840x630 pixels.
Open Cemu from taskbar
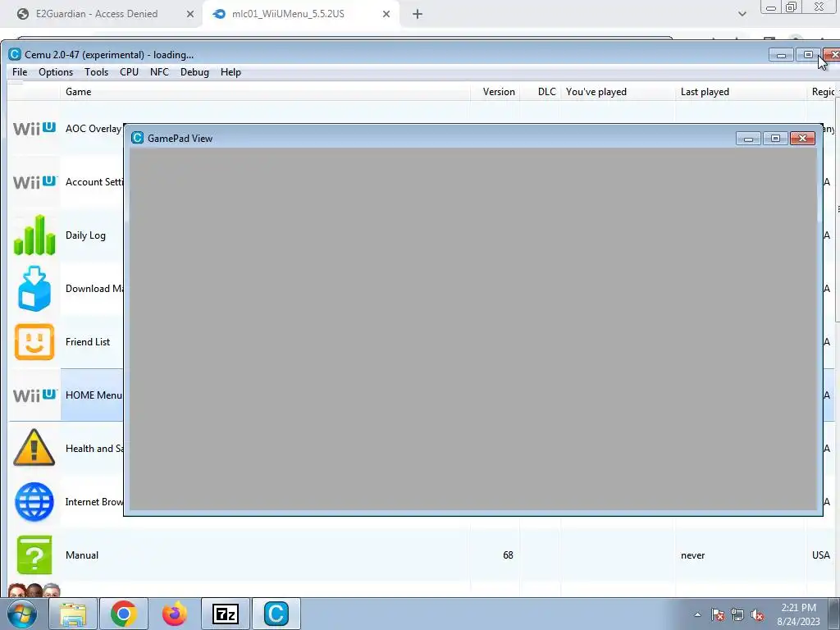coord(276,614)
